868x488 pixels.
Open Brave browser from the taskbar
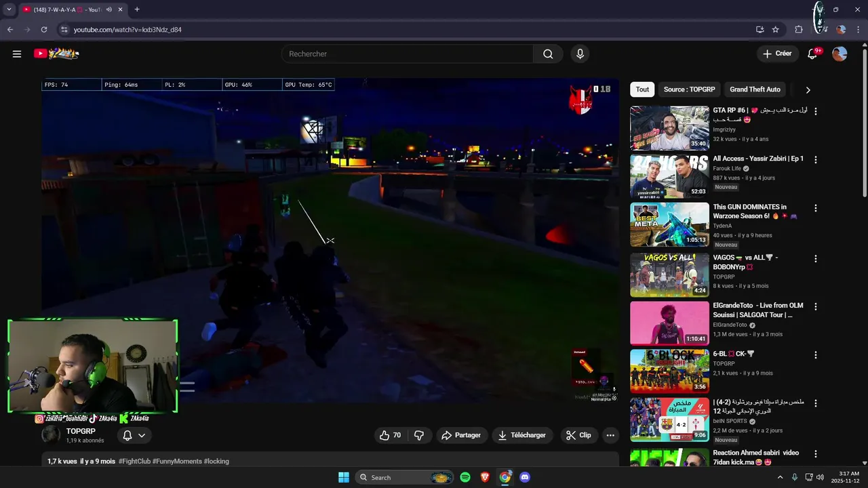485,477
